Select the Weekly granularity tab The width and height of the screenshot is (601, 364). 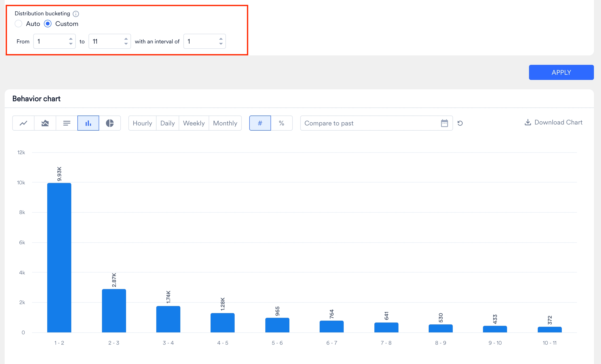[x=194, y=123]
